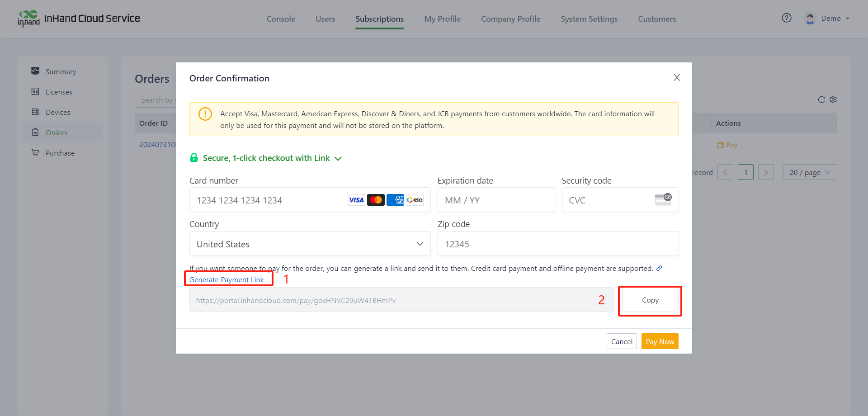
Task: Click the Demo user avatar icon
Action: pos(810,19)
